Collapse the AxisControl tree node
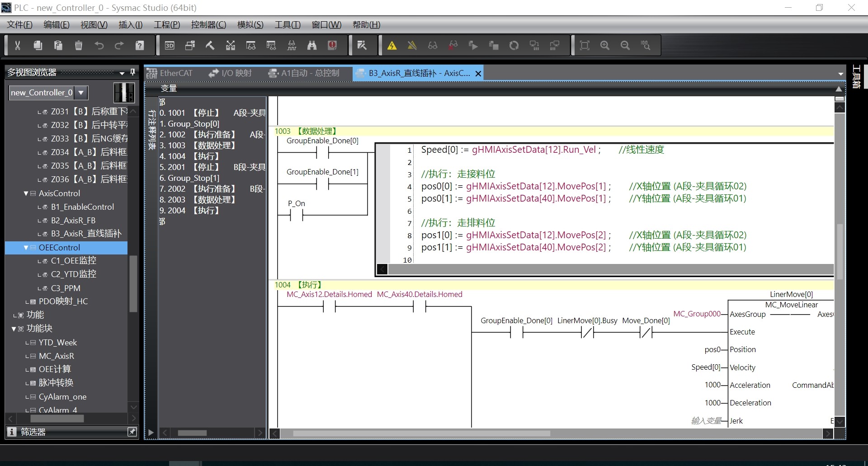The height and width of the screenshot is (466, 868). click(26, 193)
